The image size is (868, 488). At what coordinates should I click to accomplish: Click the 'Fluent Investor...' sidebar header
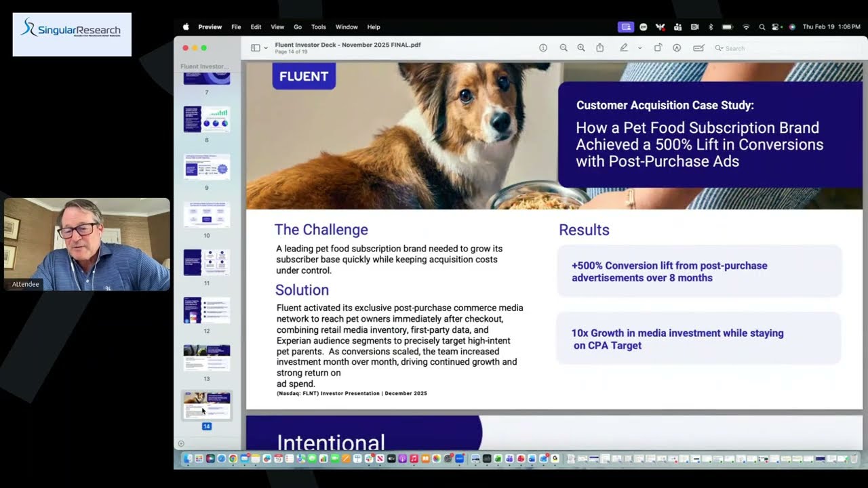tap(205, 66)
